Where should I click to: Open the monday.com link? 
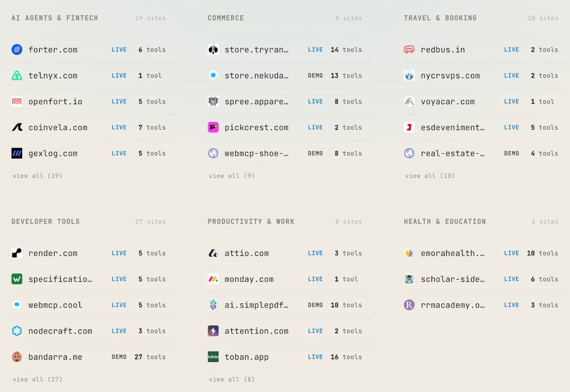coord(249,279)
